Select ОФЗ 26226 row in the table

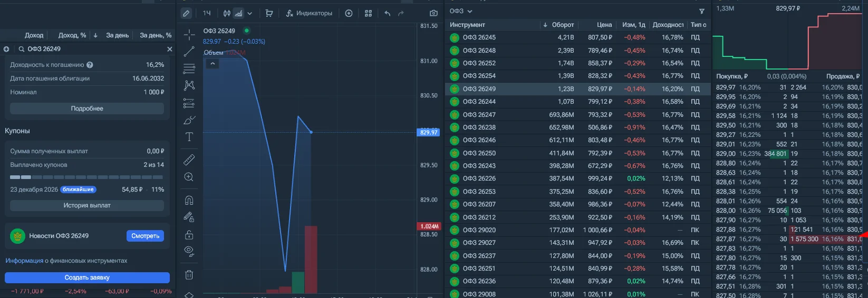pos(578,178)
